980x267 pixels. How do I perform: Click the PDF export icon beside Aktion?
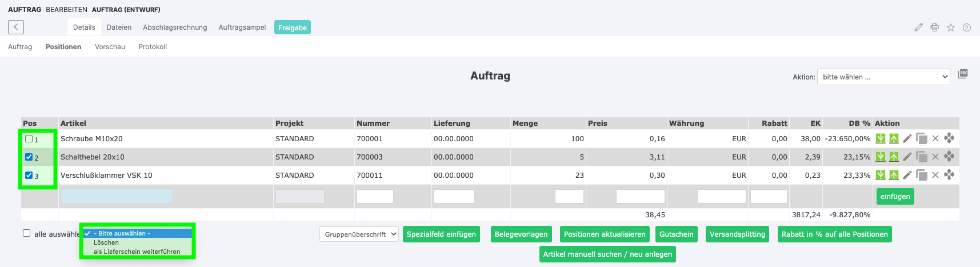click(963, 74)
